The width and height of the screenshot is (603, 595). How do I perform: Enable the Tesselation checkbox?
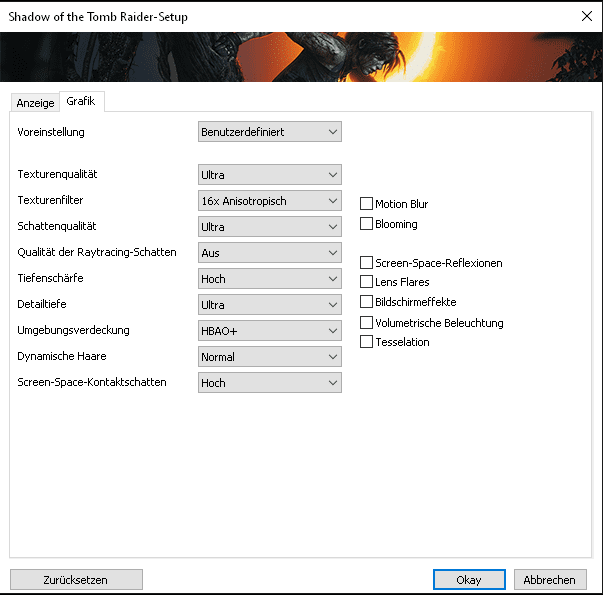point(367,342)
